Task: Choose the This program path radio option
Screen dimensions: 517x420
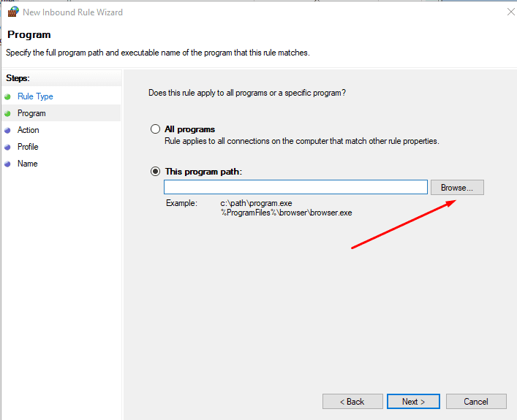Action: click(x=155, y=172)
